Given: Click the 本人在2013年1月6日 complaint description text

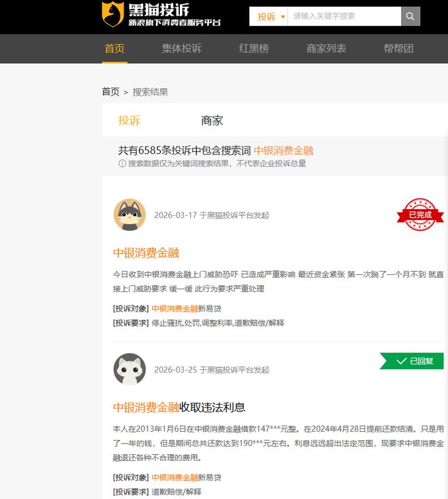Looking at the screenshot, I should pos(278,443).
